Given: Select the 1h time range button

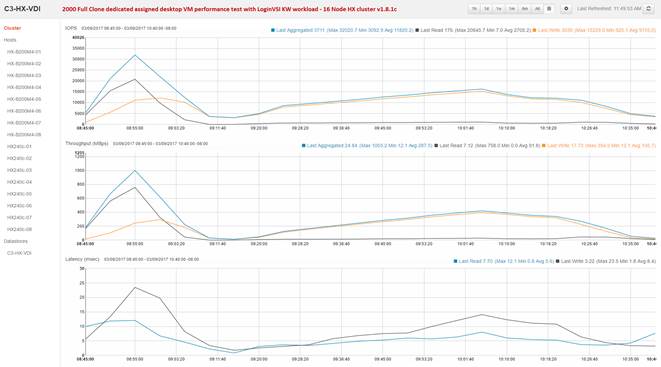Looking at the screenshot, I should (475, 8).
